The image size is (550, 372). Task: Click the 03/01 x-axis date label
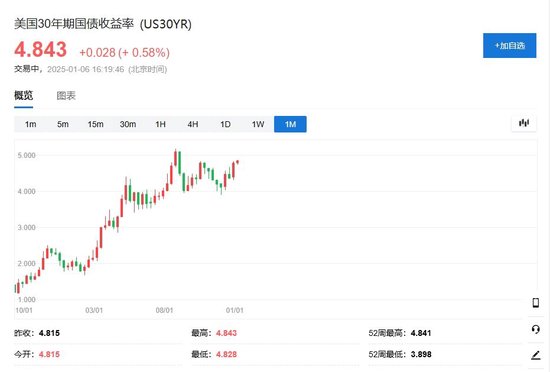coord(94,310)
